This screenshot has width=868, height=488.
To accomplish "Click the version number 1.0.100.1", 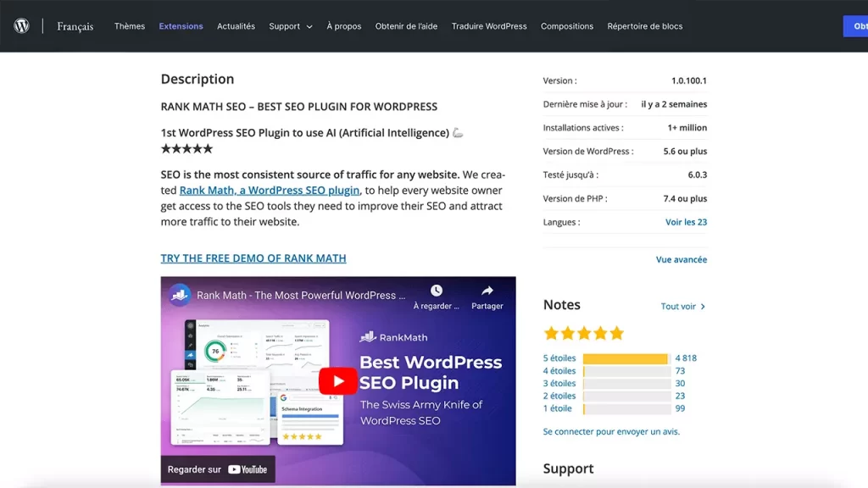I will 688,80.
